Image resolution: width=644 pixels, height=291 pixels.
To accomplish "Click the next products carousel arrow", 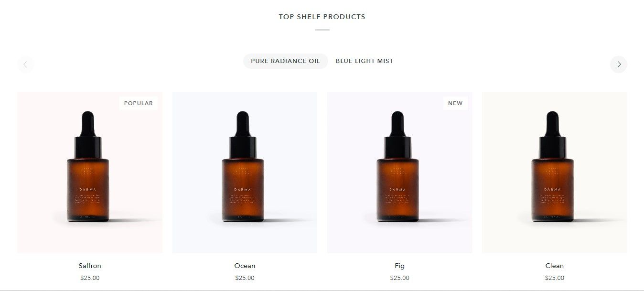I will 618,65.
